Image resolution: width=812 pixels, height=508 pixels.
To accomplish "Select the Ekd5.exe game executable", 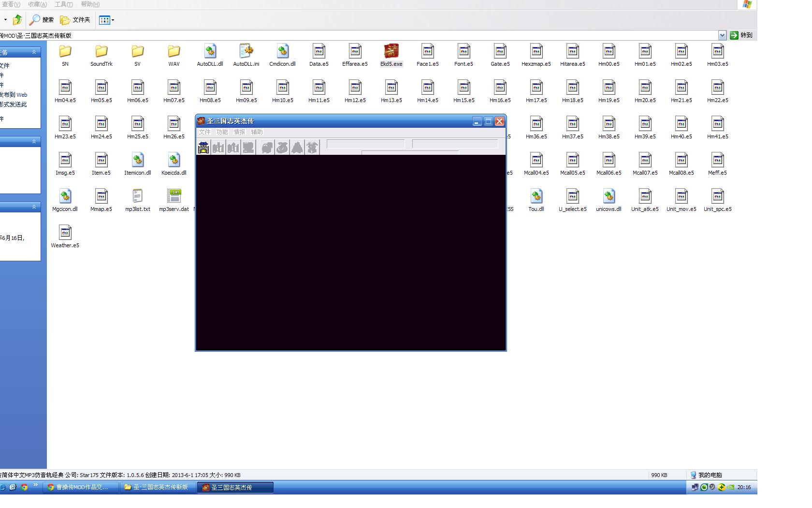I will 391,52.
